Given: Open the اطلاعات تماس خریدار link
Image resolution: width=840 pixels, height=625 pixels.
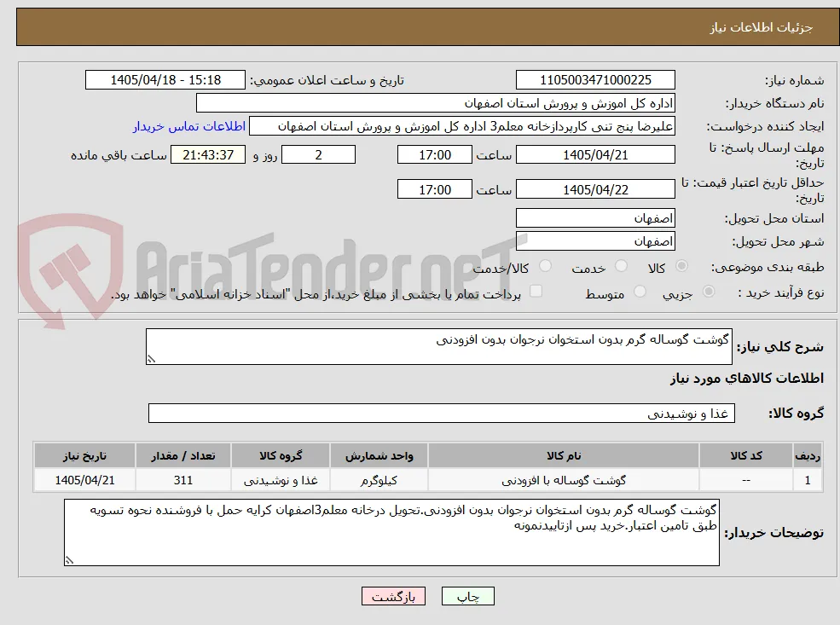Looking at the screenshot, I should pos(189,126).
